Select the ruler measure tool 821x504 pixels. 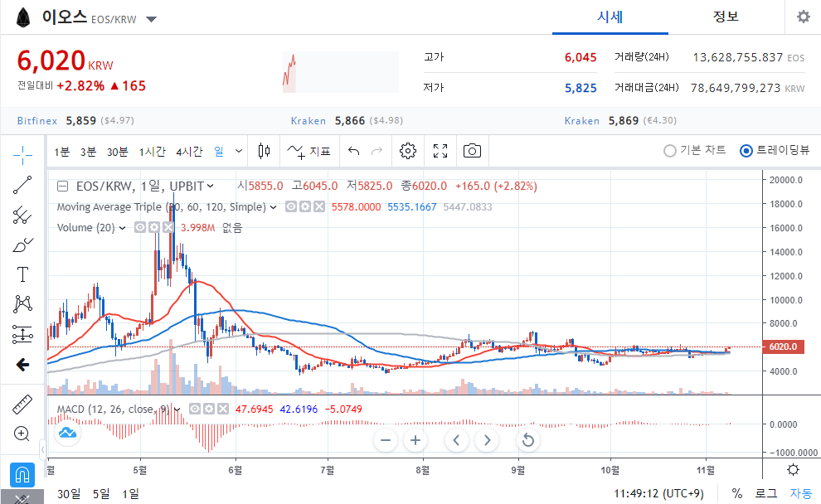[x=22, y=405]
